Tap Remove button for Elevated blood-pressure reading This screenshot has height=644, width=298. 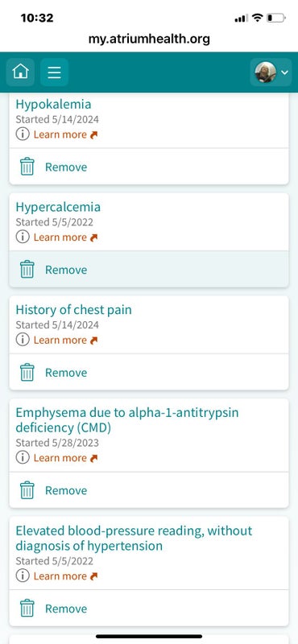tap(66, 609)
